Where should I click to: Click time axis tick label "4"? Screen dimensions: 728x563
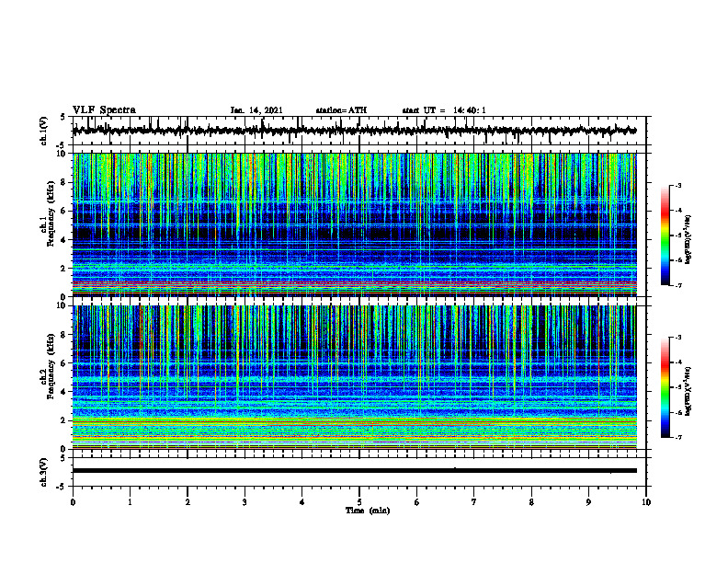coord(302,502)
